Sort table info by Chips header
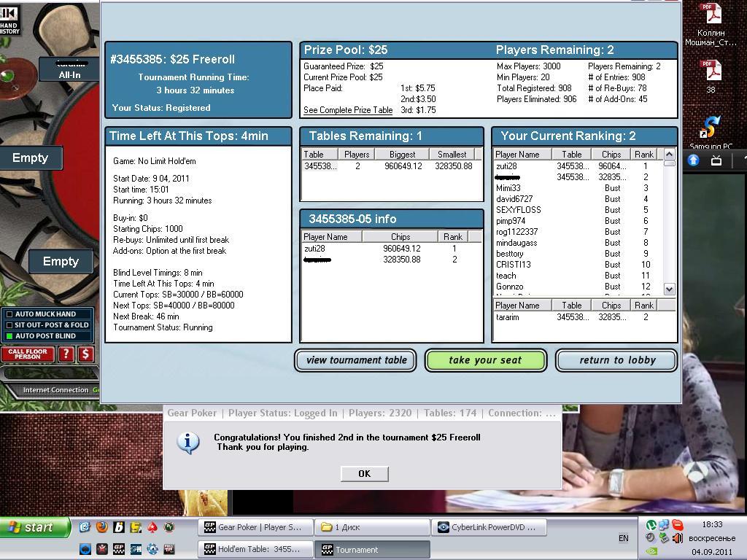The width and height of the screenshot is (747, 560). [x=400, y=237]
